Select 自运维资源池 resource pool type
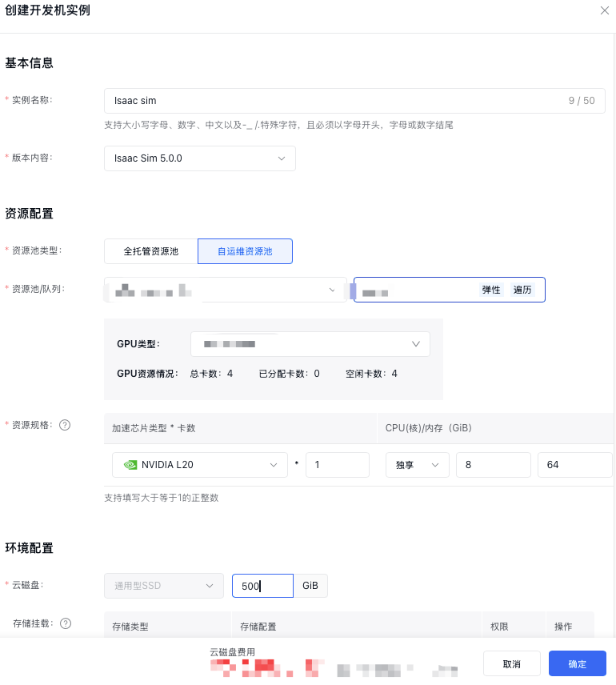Viewport: 616px width, 685px height. tap(245, 251)
